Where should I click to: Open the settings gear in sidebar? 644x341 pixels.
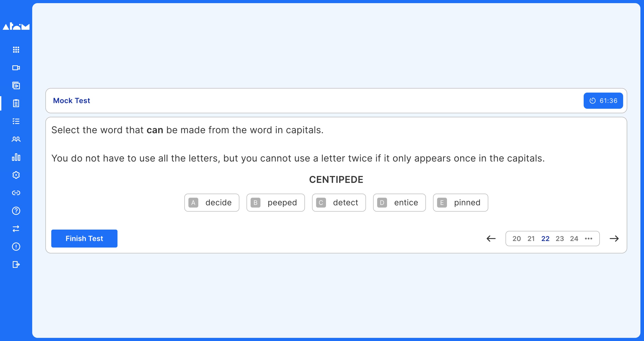point(16,175)
